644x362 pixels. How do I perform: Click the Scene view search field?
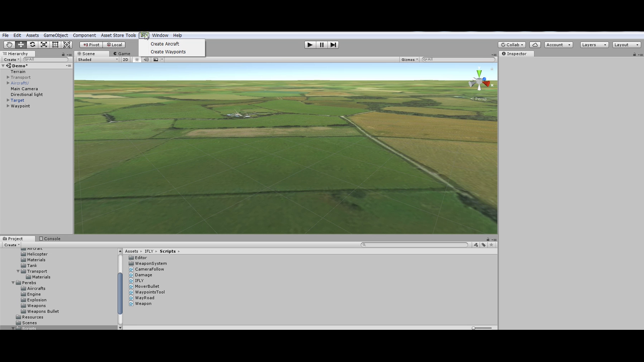pos(458,59)
